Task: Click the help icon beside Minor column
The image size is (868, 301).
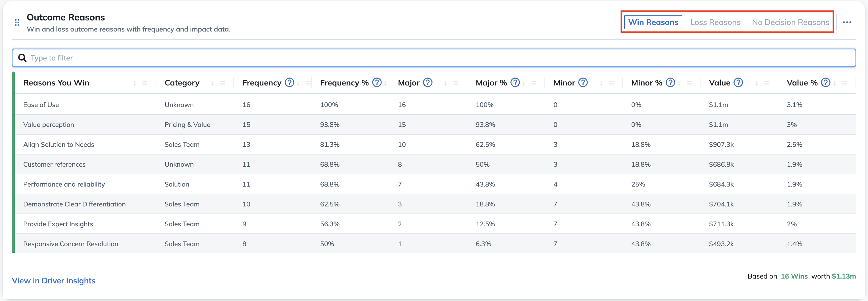Action: pos(583,83)
